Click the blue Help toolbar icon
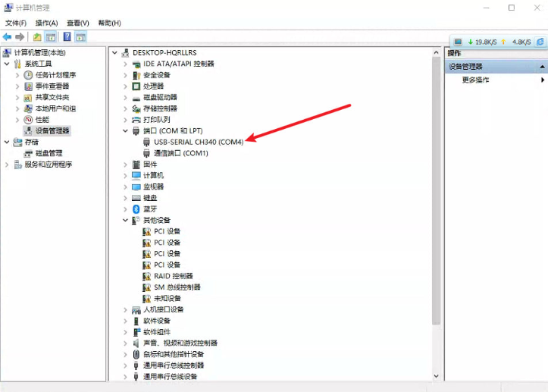 click(67, 36)
